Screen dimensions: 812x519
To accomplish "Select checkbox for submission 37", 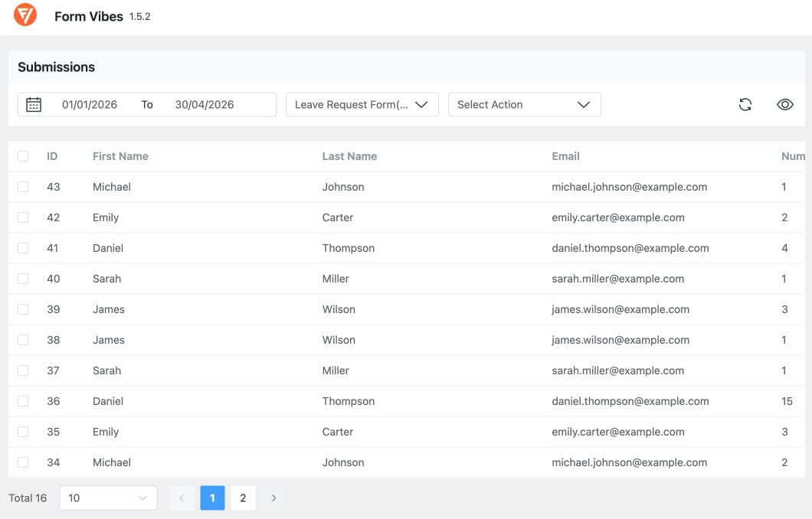I will point(23,370).
